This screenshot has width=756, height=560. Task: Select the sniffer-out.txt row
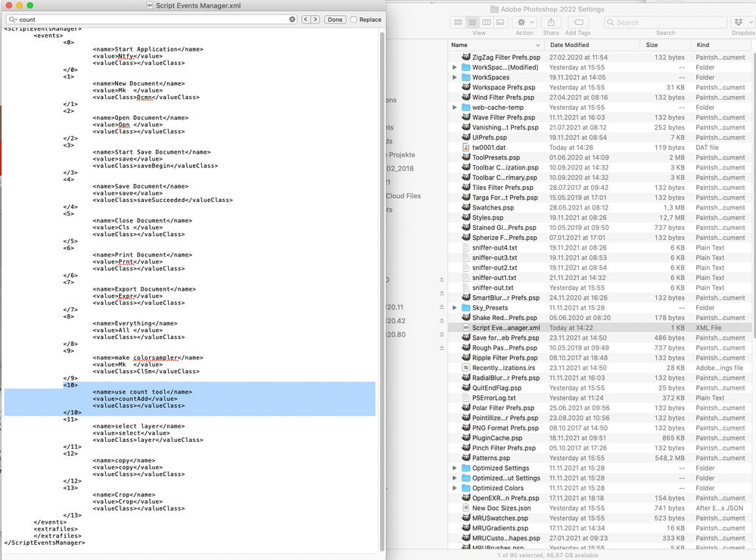click(600, 288)
